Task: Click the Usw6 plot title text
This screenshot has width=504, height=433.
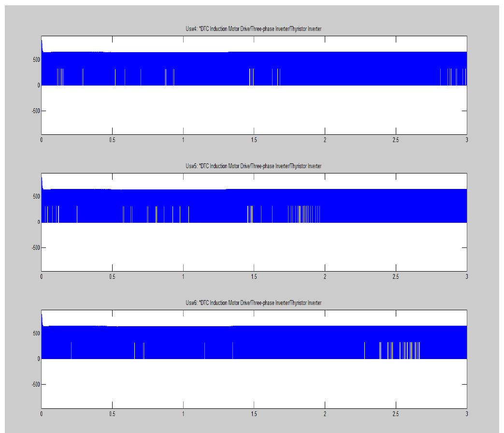Action: pyautogui.click(x=254, y=303)
